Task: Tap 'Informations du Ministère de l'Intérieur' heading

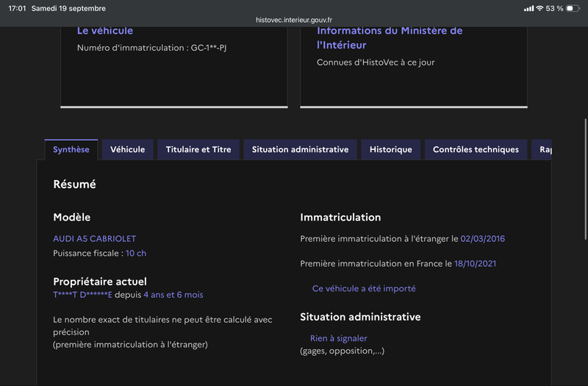Action: [x=390, y=37]
